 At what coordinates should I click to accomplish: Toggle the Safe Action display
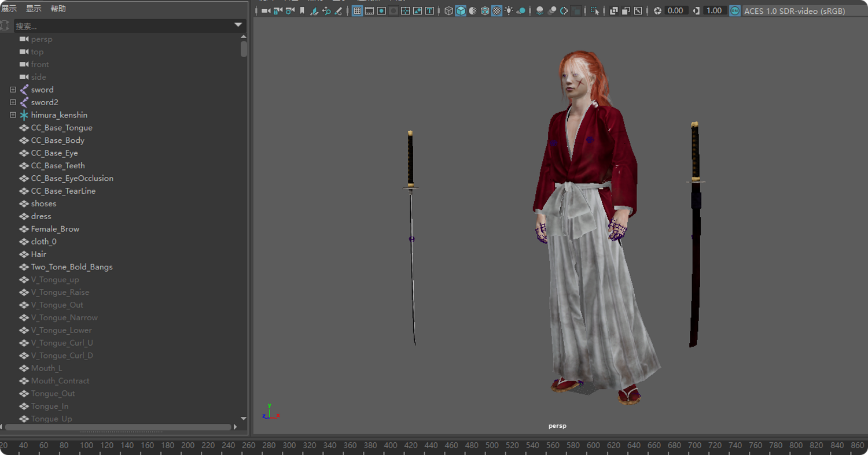(x=418, y=10)
